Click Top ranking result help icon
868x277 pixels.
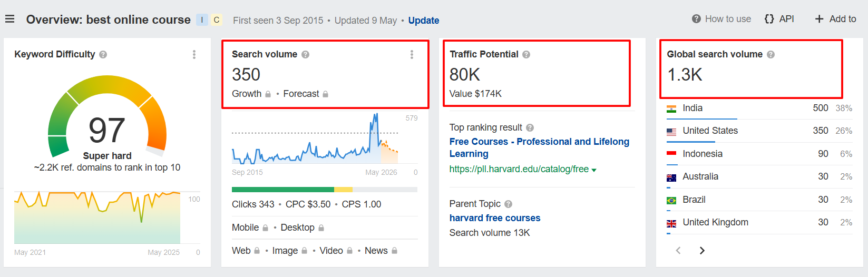coord(530,127)
